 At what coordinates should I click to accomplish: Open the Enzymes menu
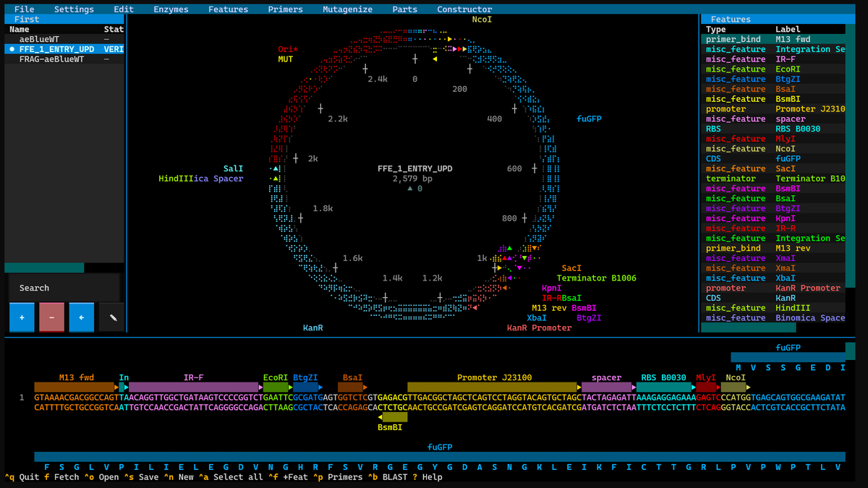tap(171, 9)
